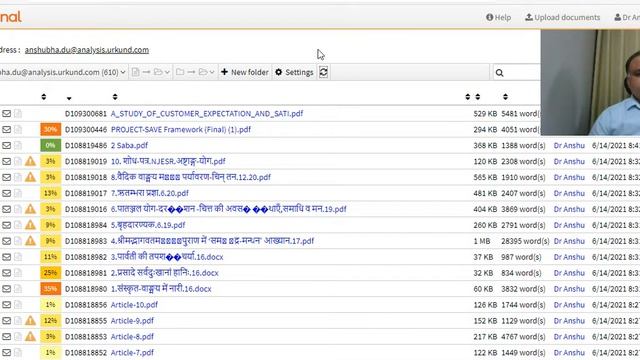The image size is (640, 360).
Task: Open the 25% badge for D108818981
Action: (x=51, y=273)
